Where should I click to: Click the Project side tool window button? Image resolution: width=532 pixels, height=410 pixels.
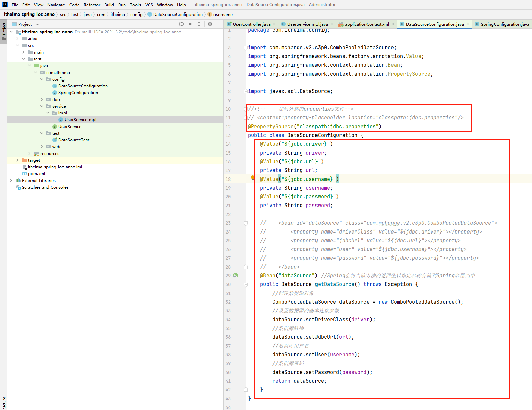pyautogui.click(x=4, y=31)
